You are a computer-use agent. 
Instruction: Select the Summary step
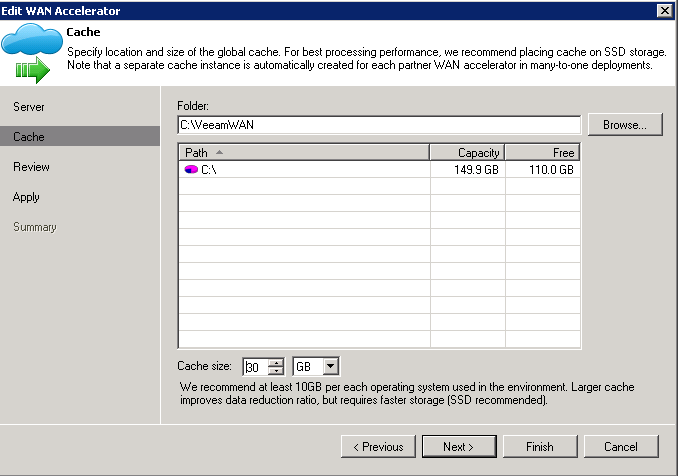click(35, 227)
